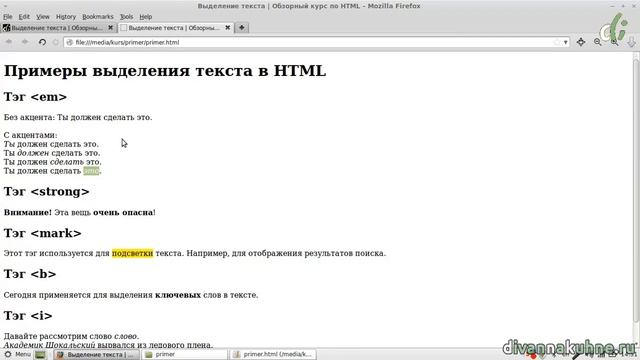This screenshot has height=360, width=640.
Task: Click the yellow highlighted word 'подсветки'
Action: coord(132,253)
